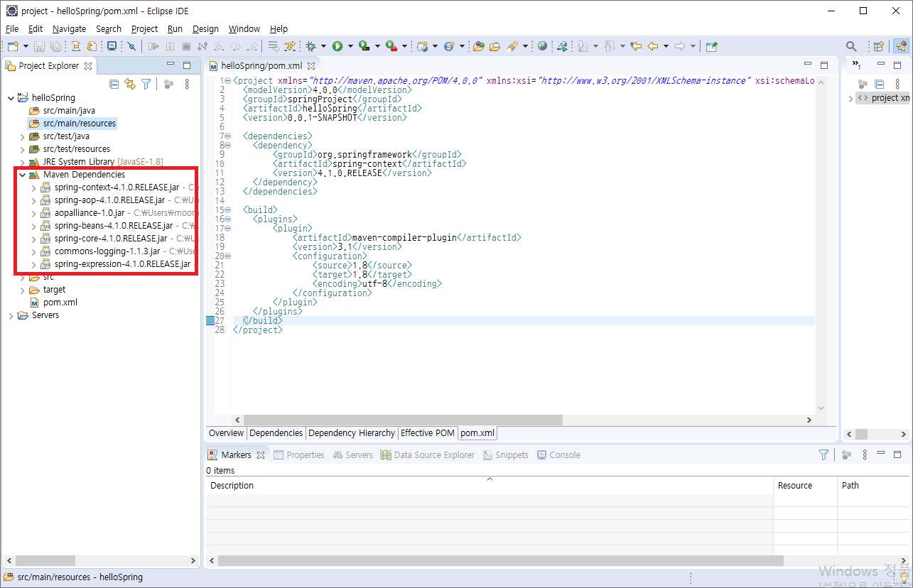Open the Run dropdown arrow
This screenshot has height=588, width=913.
point(350,46)
